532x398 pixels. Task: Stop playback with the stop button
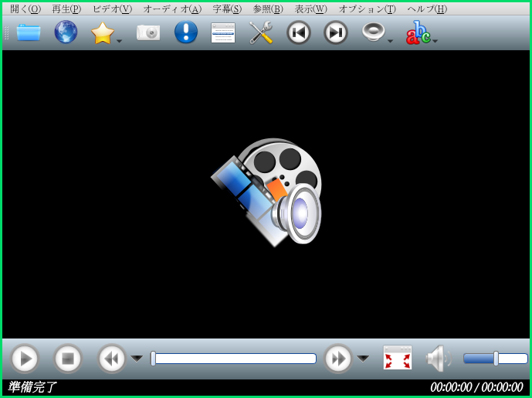(x=68, y=359)
